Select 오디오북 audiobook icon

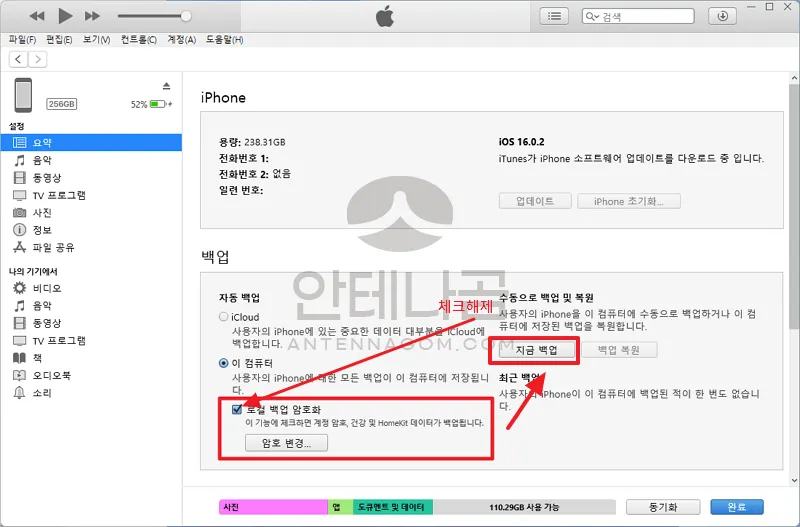[x=19, y=375]
